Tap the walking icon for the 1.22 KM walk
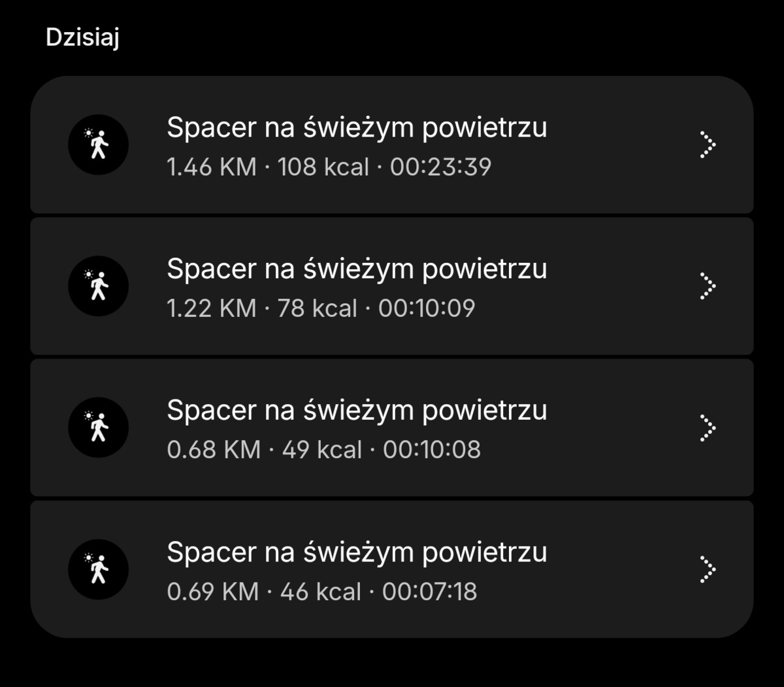Image resolution: width=784 pixels, height=687 pixels. [98, 286]
